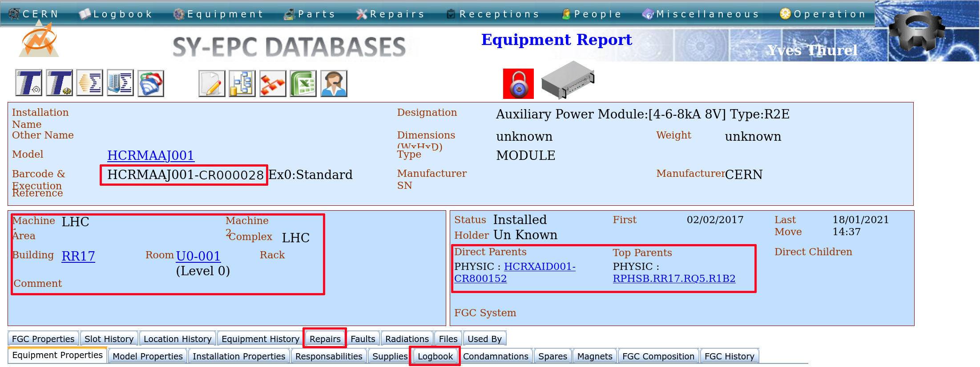Open room U0-001 link
The height and width of the screenshot is (367, 980).
tap(198, 256)
